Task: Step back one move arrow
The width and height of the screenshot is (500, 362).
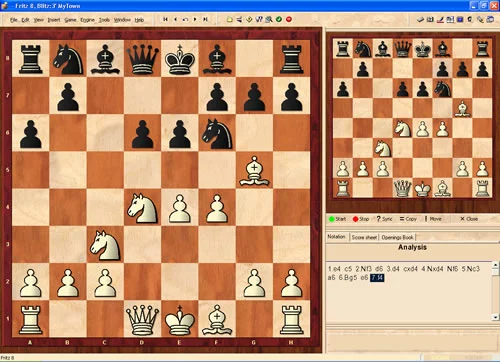Action: 175,19
